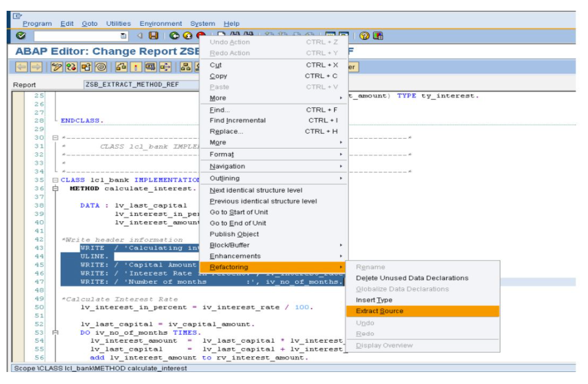Screen dimensions: 588x384
Task: Select Insert Type in Refactoring submenu
Action: 422,300
